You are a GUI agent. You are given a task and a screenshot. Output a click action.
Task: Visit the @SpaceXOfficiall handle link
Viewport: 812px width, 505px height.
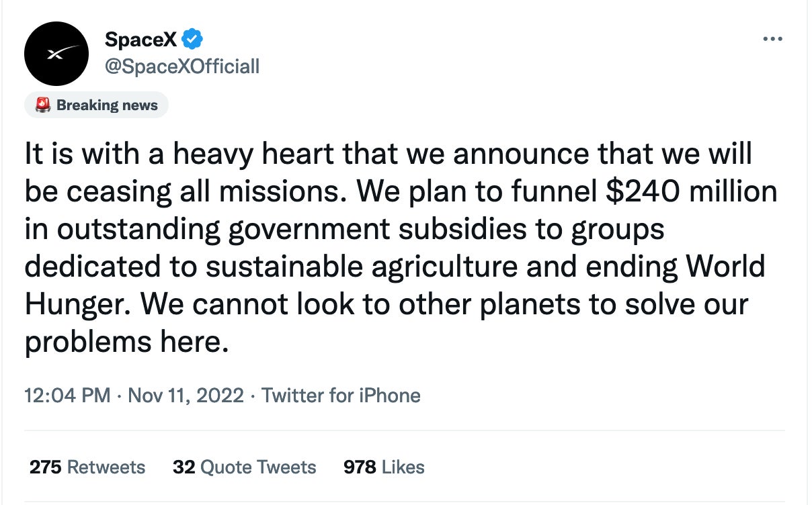pos(181,66)
